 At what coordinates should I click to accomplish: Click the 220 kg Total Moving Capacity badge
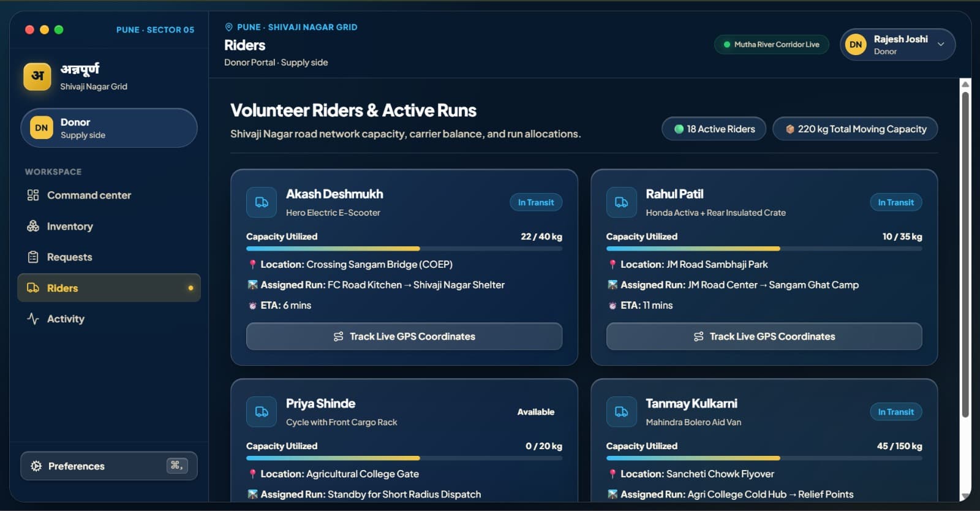pyautogui.click(x=855, y=129)
